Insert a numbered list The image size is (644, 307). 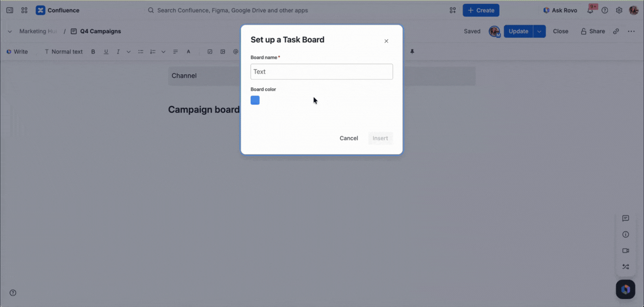[153, 51]
